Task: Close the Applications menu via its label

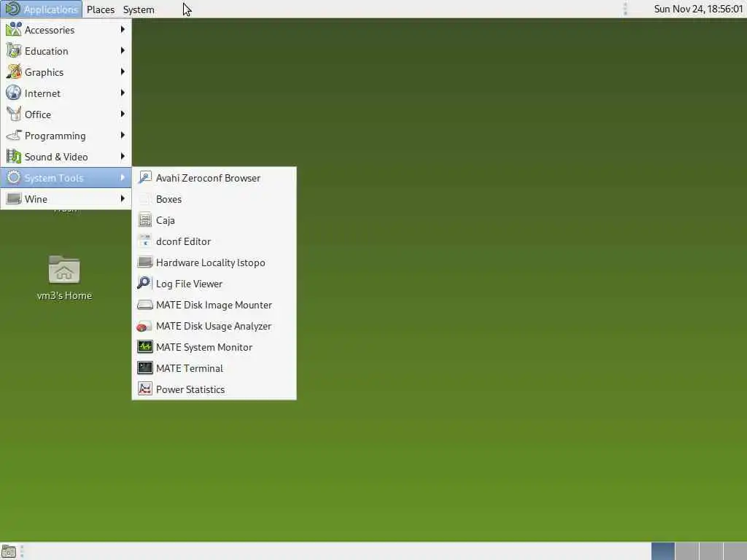Action: pos(50,9)
